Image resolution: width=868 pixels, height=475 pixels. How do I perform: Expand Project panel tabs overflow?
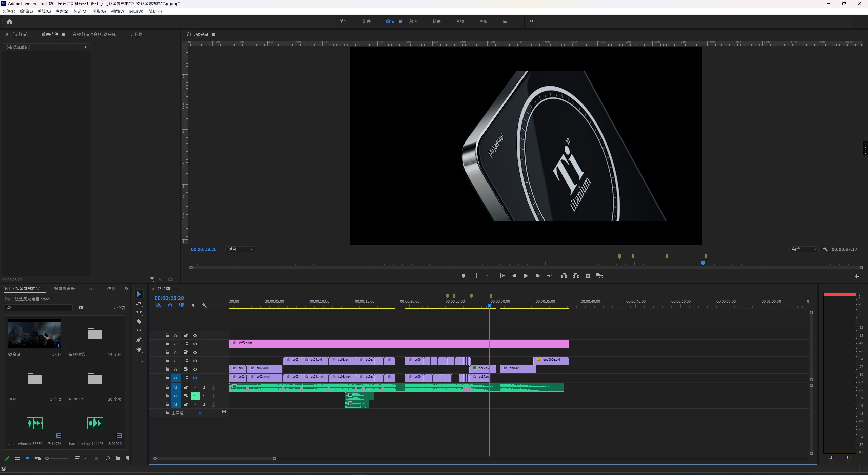[126, 288]
